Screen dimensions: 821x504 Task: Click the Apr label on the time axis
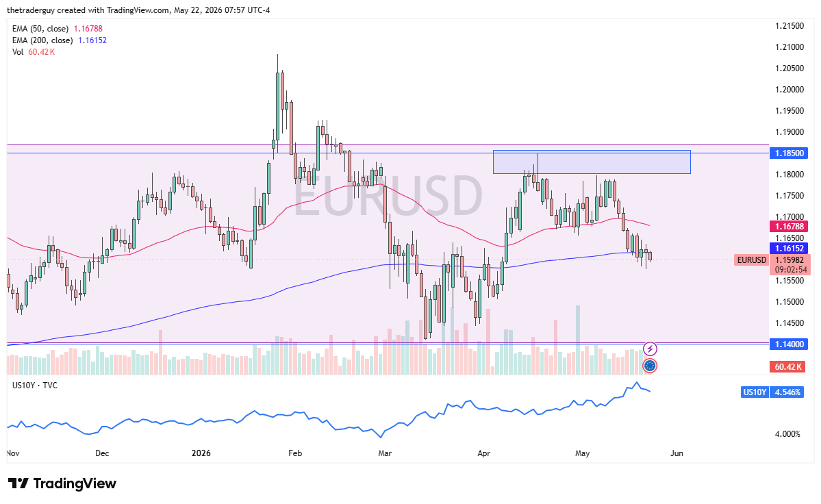click(x=484, y=453)
